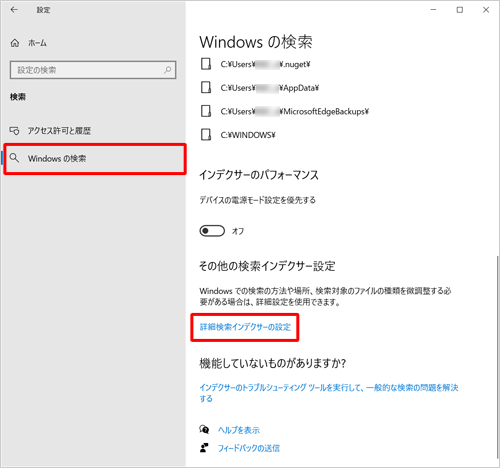Open the フィードバックの送信 link

tap(249, 448)
